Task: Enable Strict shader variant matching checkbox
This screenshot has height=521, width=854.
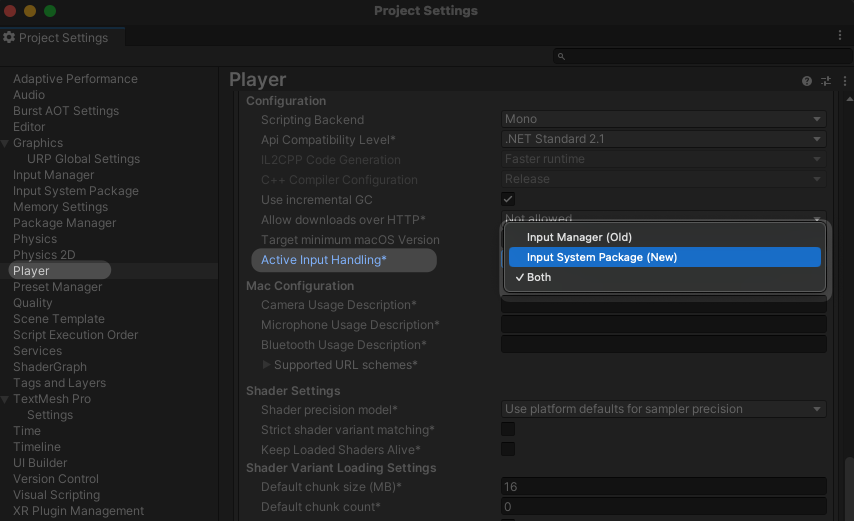Action: pos(508,429)
